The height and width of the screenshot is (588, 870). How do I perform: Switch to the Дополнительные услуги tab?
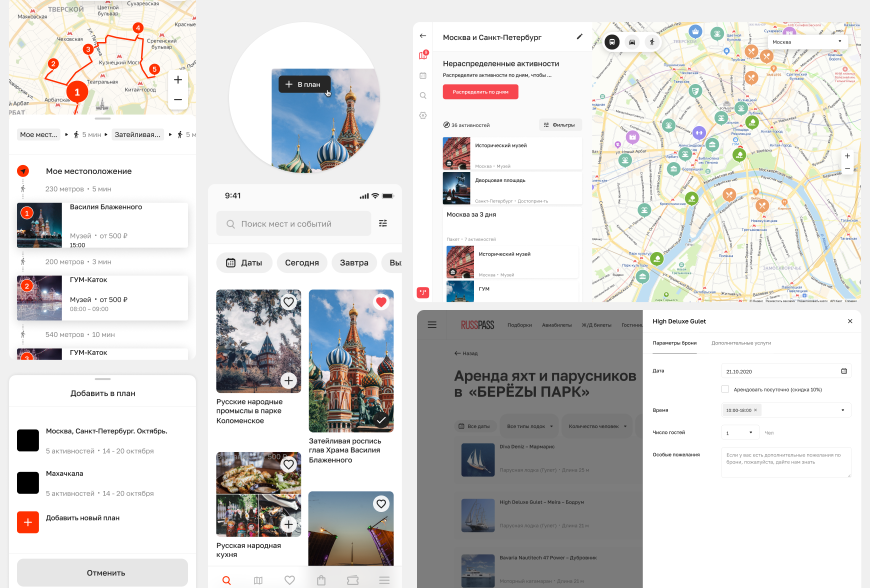click(x=741, y=343)
